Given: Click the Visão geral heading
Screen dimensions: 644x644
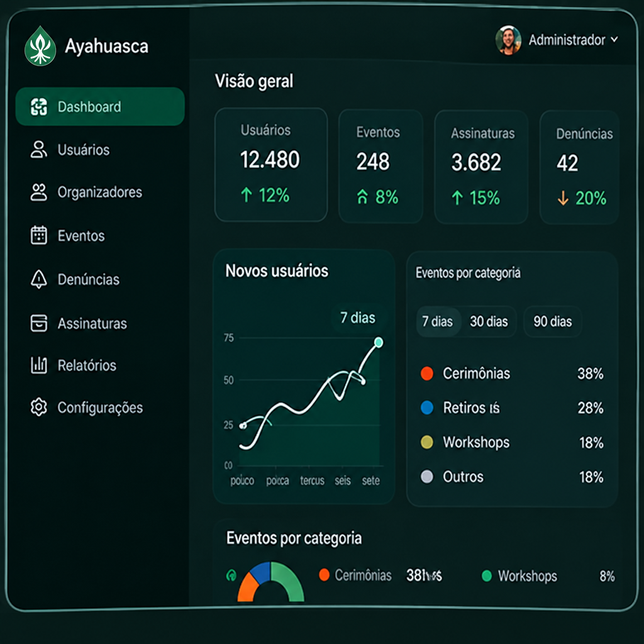Looking at the screenshot, I should (x=254, y=81).
